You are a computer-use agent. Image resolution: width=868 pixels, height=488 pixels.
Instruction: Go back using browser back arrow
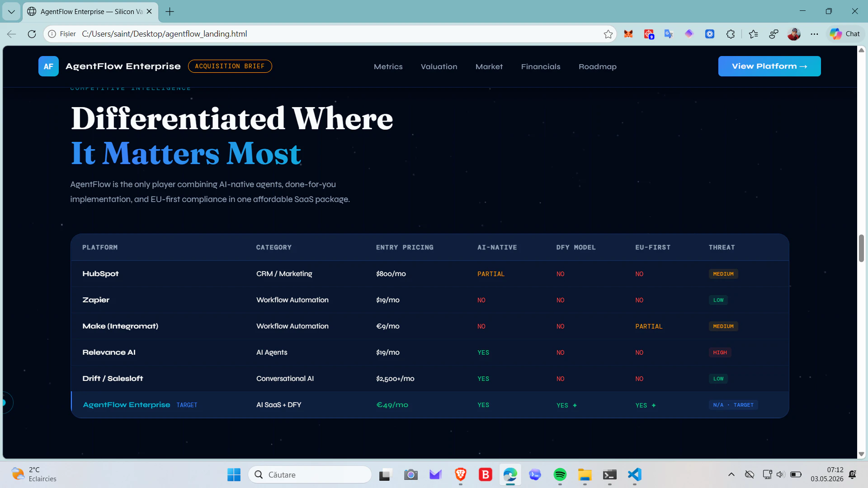pyautogui.click(x=12, y=34)
